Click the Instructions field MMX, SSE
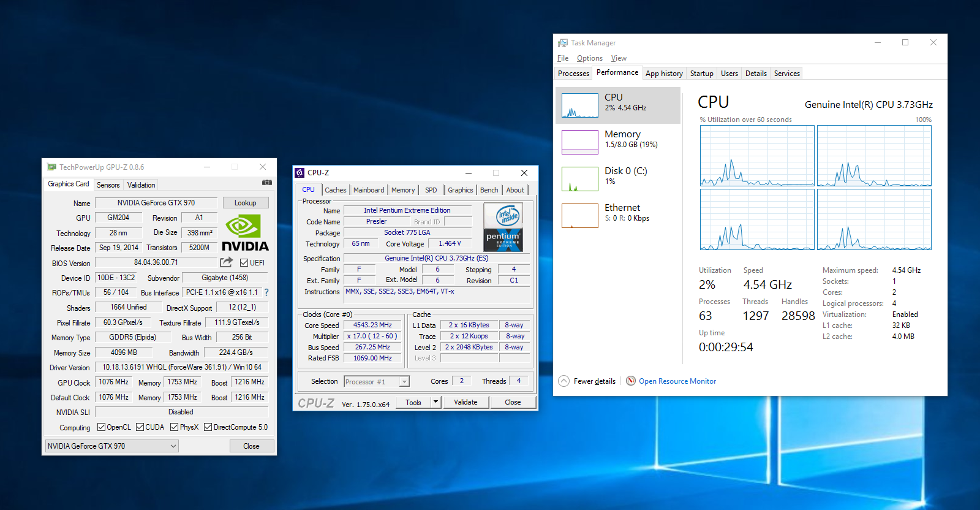This screenshot has height=510, width=980. pyautogui.click(x=437, y=294)
